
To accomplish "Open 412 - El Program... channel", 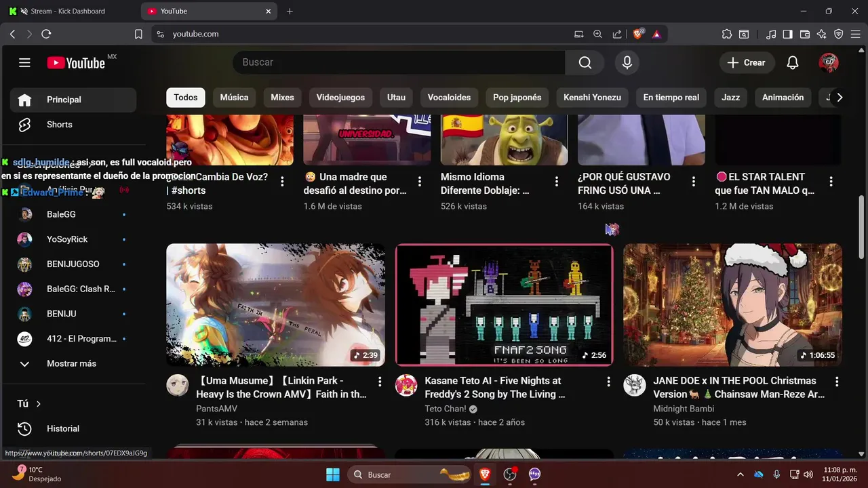I will tap(73, 339).
